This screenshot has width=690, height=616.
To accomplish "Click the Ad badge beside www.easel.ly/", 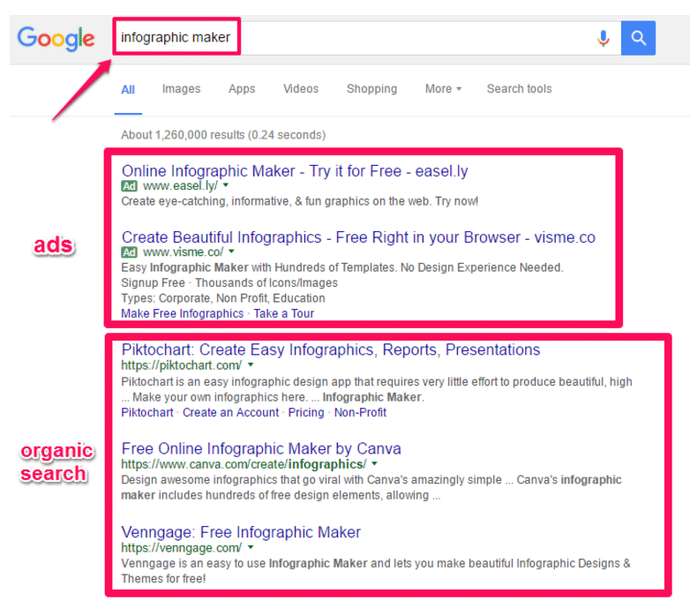I will pyautogui.click(x=130, y=186).
